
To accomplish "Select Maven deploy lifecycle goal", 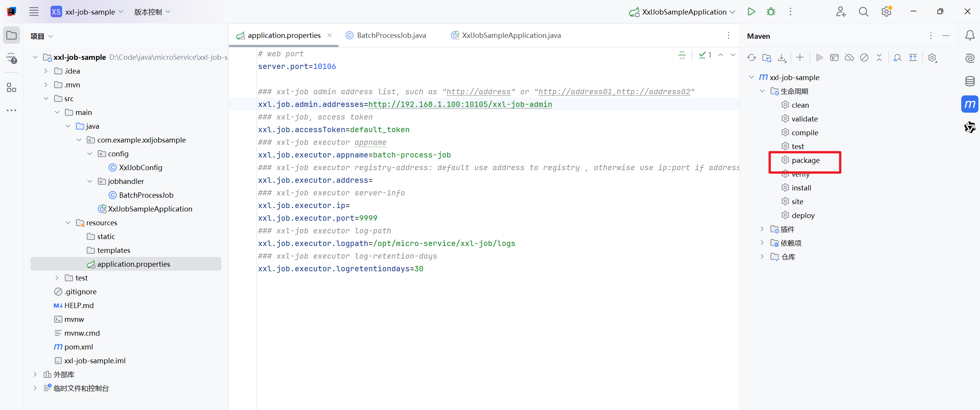I will [x=803, y=215].
